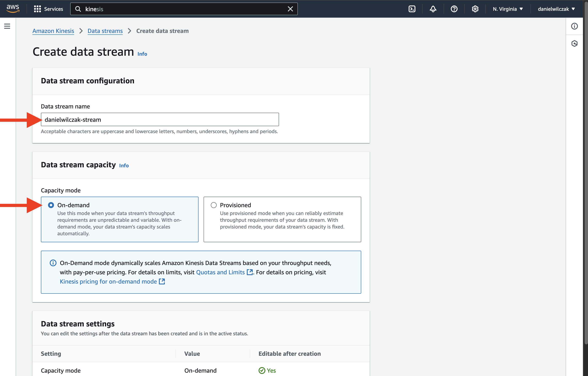Click the 'On-demand' value table cell
The image size is (588, 376).
pos(200,370)
